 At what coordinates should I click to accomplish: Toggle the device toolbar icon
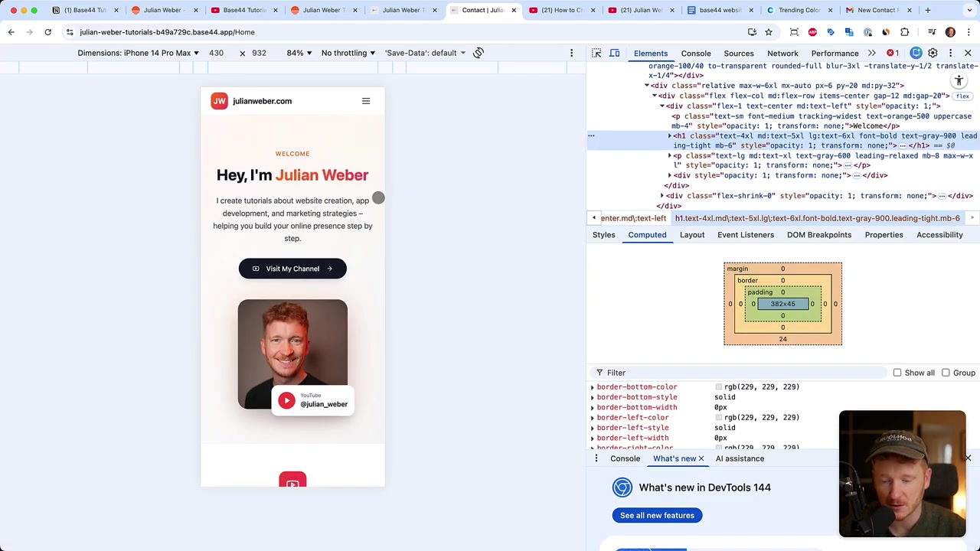click(614, 53)
